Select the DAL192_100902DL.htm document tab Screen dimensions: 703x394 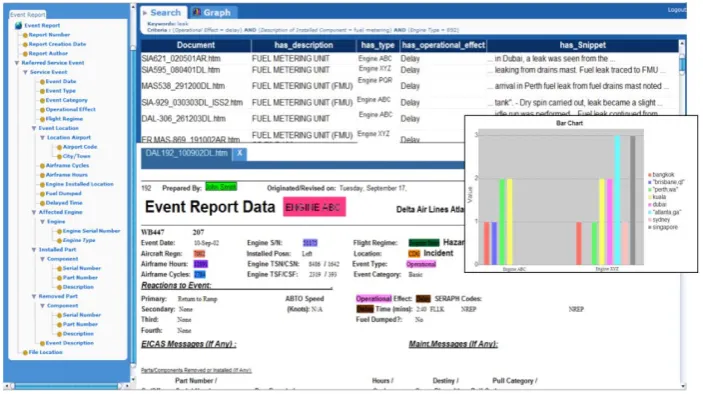pyautogui.click(x=187, y=153)
